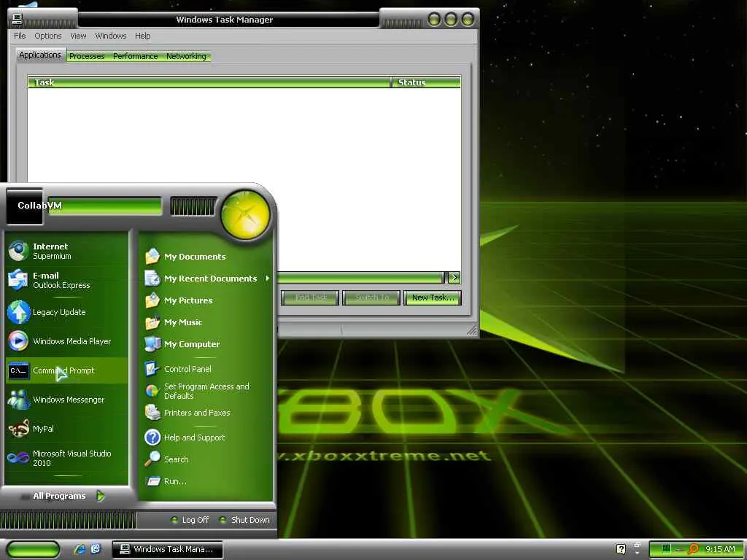Launch Internet Explorer quick launch icon
This screenshot has width=747, height=560.
click(80, 549)
